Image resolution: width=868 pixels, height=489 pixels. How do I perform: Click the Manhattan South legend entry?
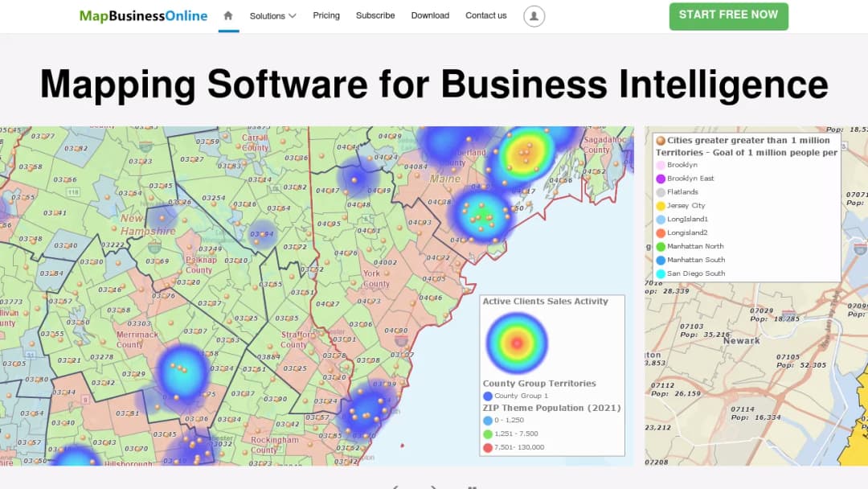point(690,260)
